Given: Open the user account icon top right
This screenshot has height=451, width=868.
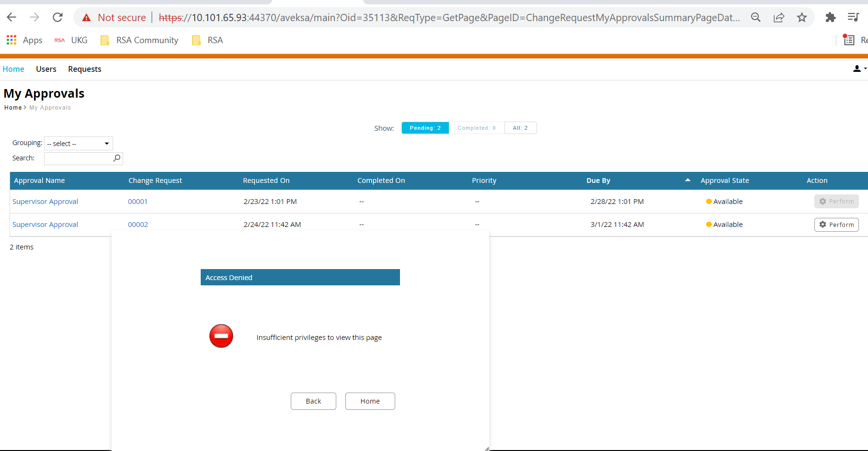Looking at the screenshot, I should pyautogui.click(x=856, y=68).
